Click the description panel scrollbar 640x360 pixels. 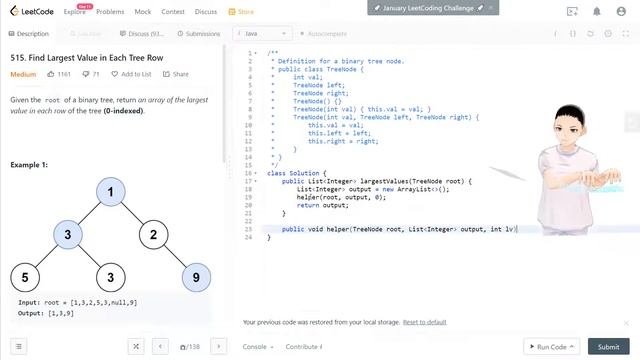(x=224, y=104)
